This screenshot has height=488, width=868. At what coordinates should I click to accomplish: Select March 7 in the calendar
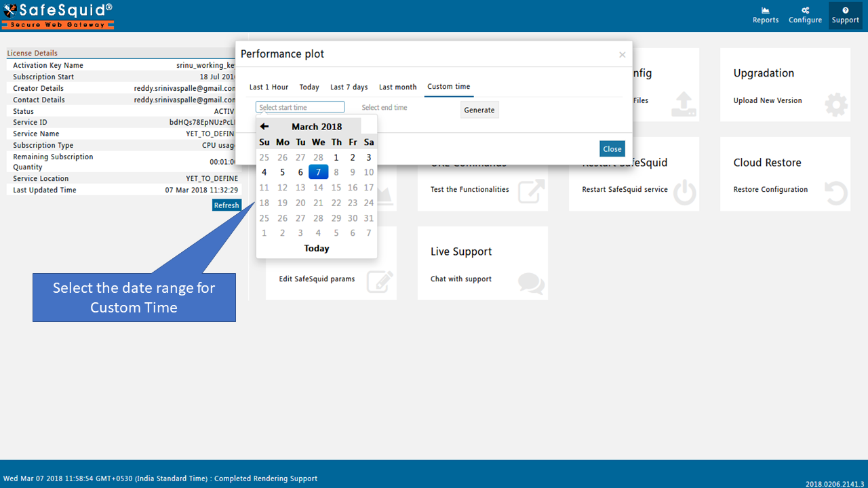318,172
